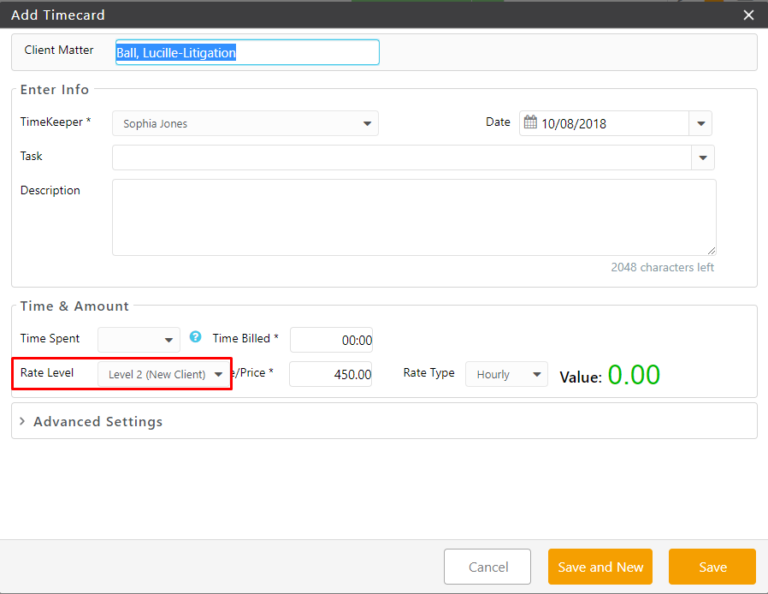Click the blue help icon beside Time Spent

(196, 338)
